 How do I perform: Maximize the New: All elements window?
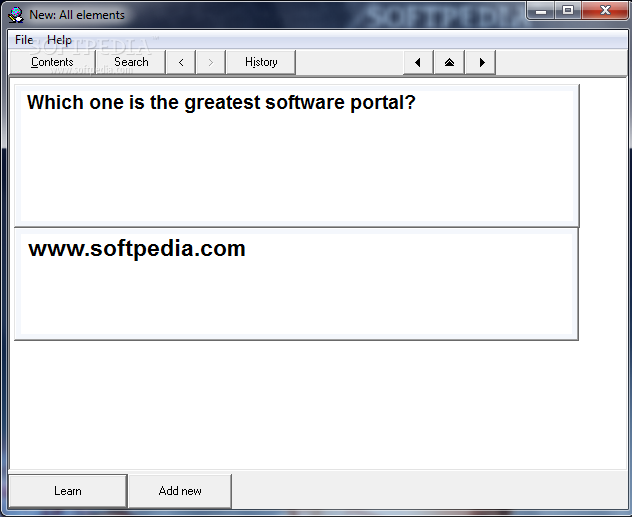pyautogui.click(x=568, y=10)
